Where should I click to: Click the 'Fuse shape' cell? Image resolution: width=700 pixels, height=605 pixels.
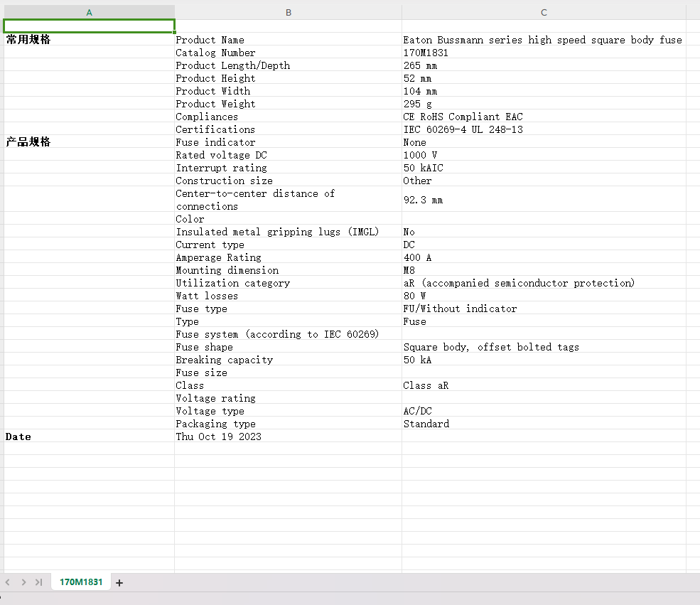coord(289,347)
